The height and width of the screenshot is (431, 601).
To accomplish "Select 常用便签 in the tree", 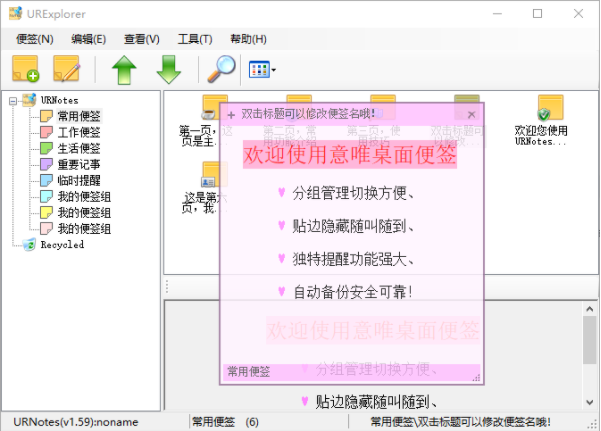I will (79, 116).
